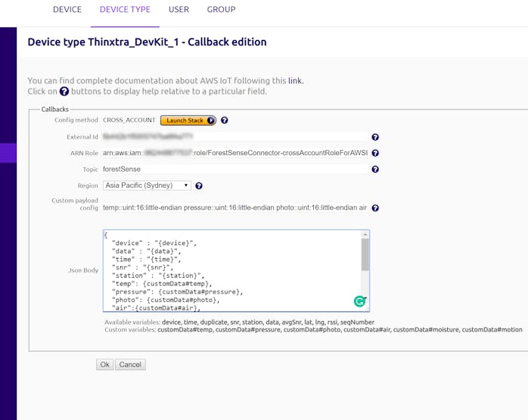Click the "seqNumber" available variable text
Screen dimensions: 528x420
tap(357, 322)
